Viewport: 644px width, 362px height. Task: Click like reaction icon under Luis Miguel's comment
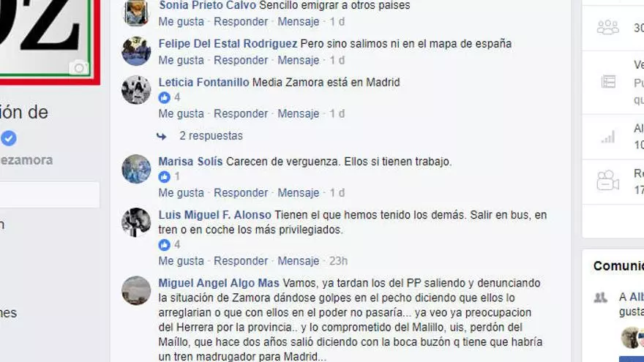coord(164,244)
